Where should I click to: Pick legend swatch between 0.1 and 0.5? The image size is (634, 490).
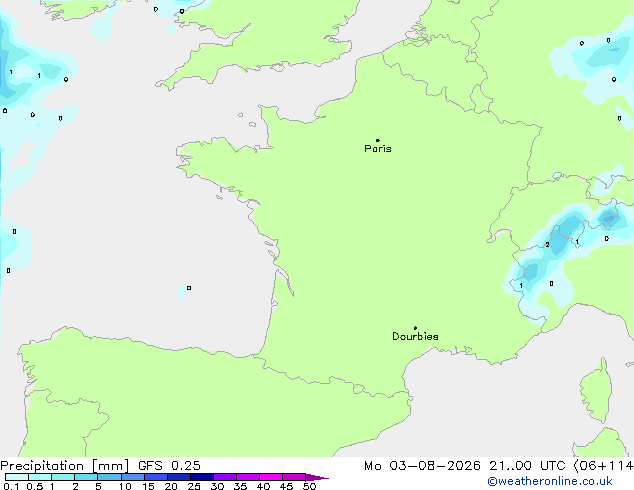click(17, 477)
